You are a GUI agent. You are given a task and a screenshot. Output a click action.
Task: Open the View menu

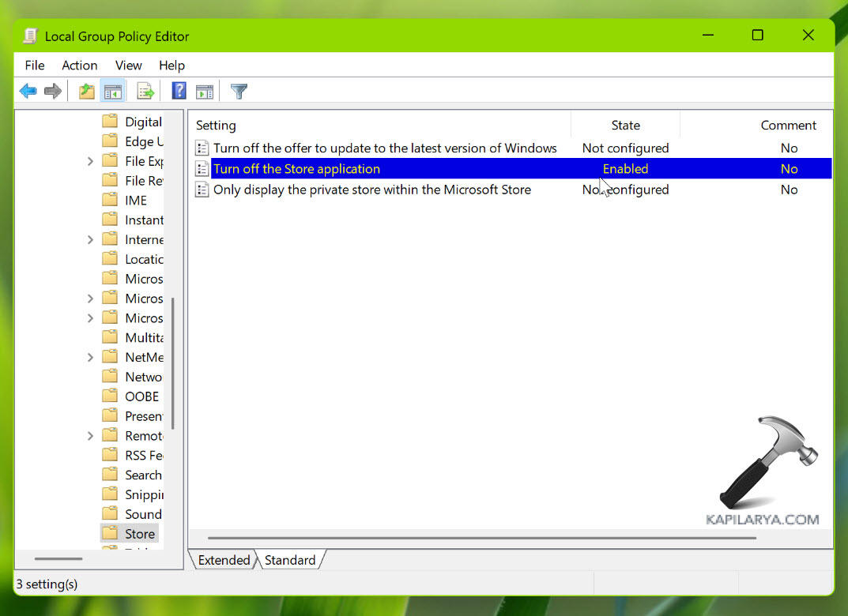pyautogui.click(x=128, y=66)
